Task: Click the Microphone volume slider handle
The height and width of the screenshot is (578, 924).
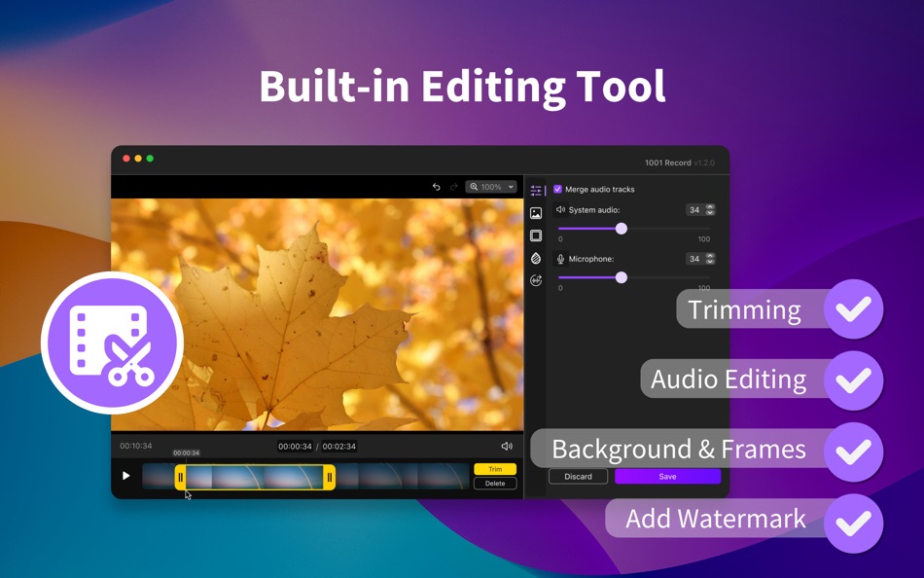Action: pos(622,277)
